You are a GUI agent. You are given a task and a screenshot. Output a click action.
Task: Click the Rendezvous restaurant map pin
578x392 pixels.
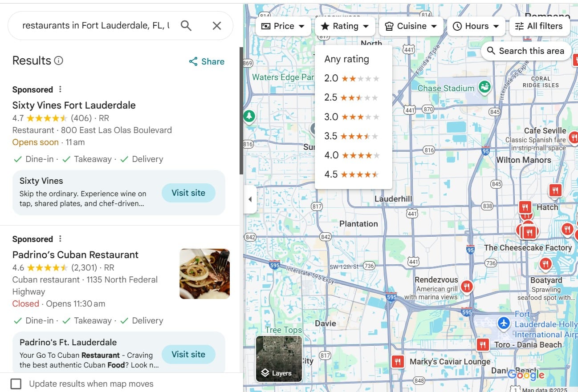click(x=467, y=286)
